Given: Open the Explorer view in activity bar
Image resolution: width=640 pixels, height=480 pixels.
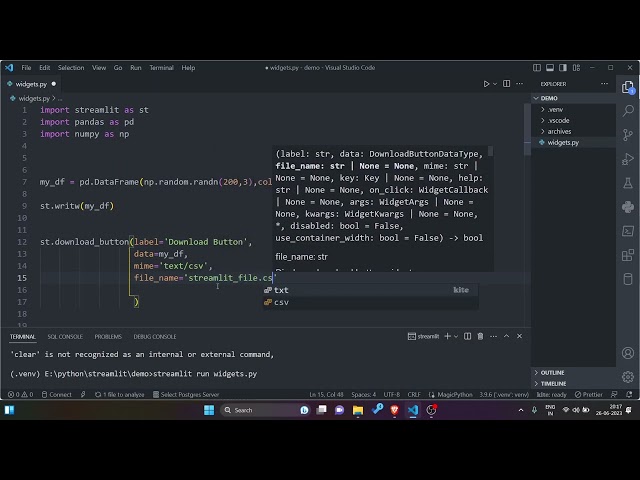Looking at the screenshot, I should coord(628,87).
